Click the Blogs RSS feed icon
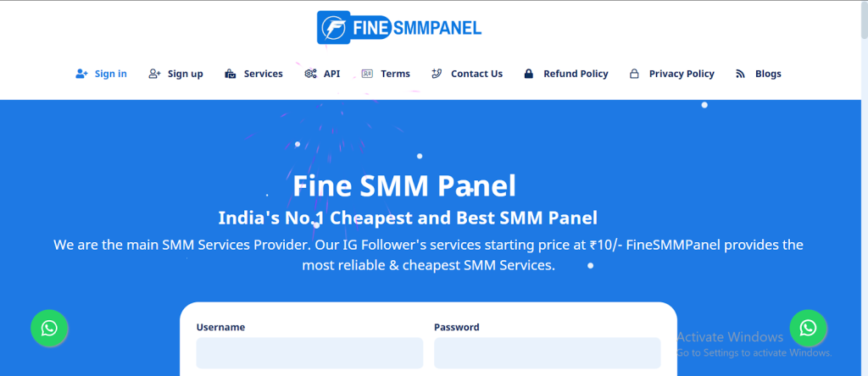 740,74
